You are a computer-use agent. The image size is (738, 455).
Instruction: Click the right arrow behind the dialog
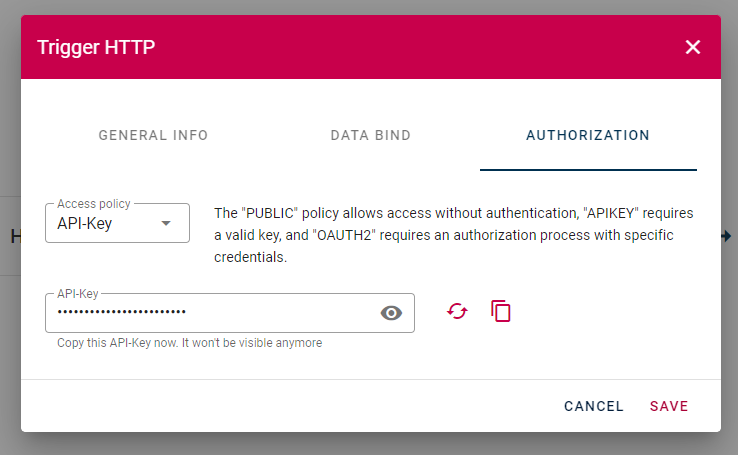coord(727,236)
